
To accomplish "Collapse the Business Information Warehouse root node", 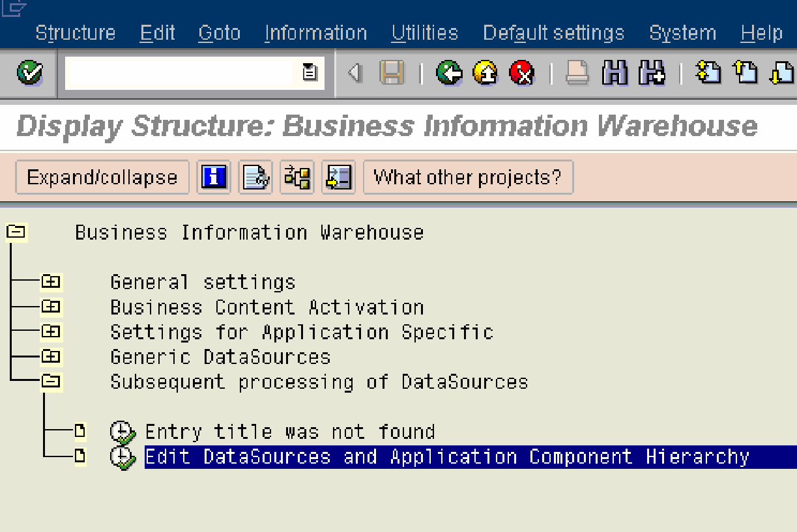I will pyautogui.click(x=16, y=231).
